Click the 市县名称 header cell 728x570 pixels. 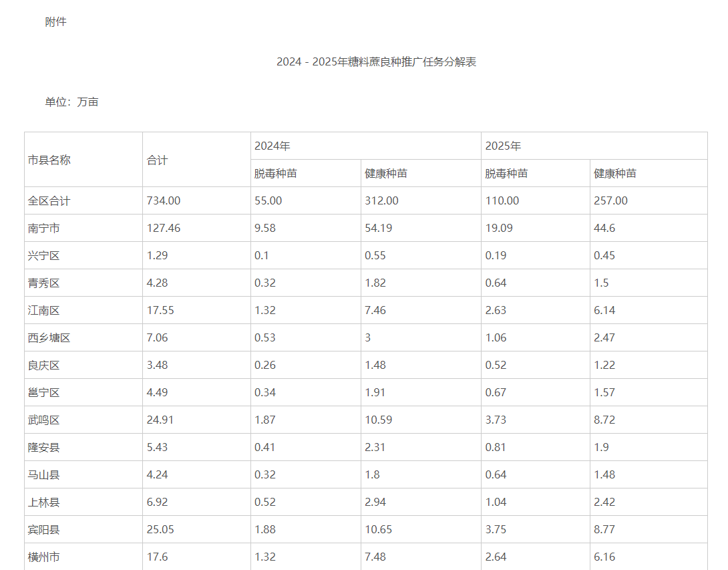[49, 160]
